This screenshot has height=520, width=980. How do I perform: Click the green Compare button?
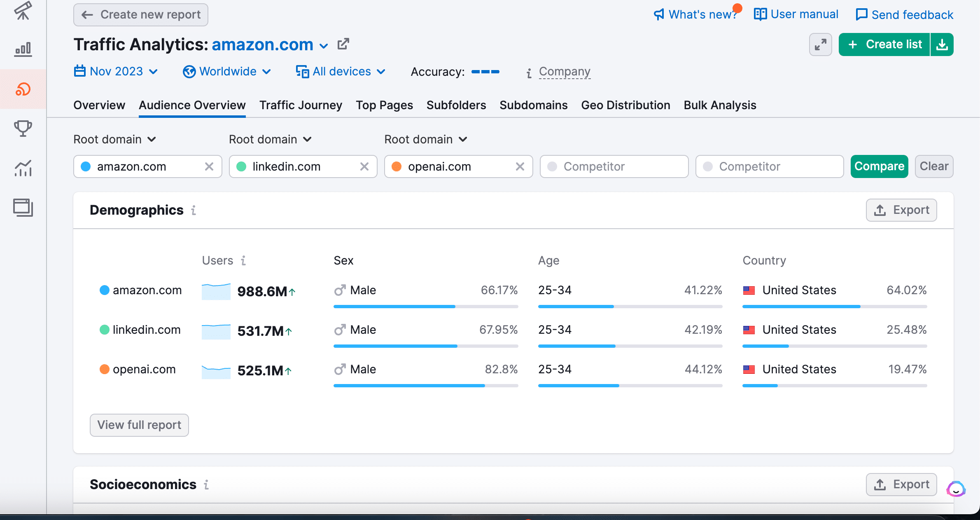click(x=879, y=166)
